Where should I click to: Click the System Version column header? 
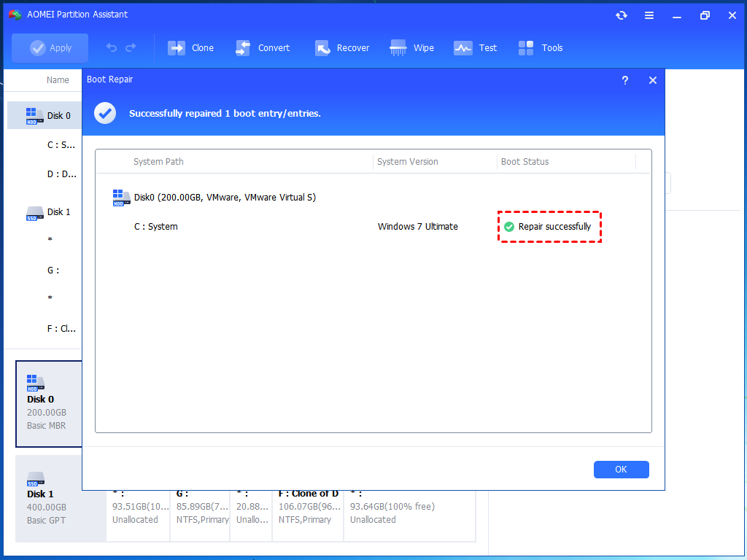(x=408, y=162)
